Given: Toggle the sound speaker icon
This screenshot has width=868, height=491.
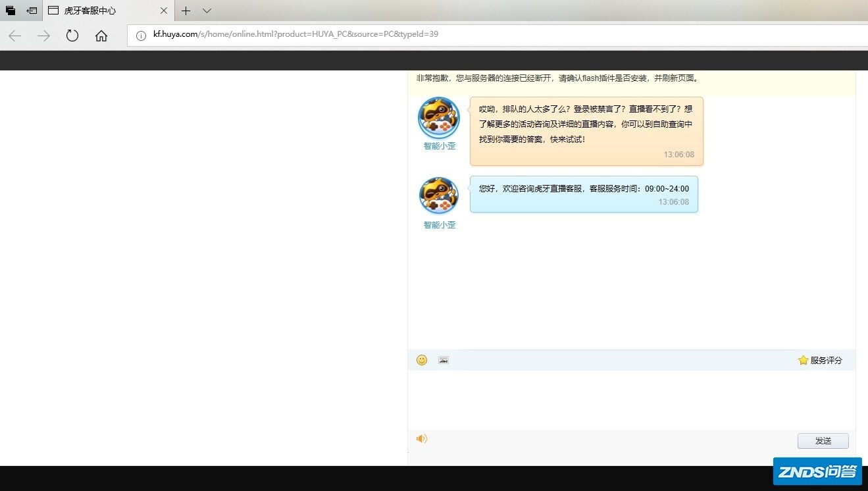Looking at the screenshot, I should tap(422, 439).
